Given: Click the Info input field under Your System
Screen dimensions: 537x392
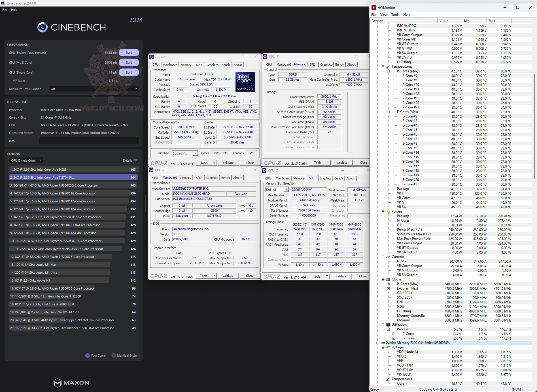Looking at the screenshot, I should pyautogui.click(x=89, y=141).
